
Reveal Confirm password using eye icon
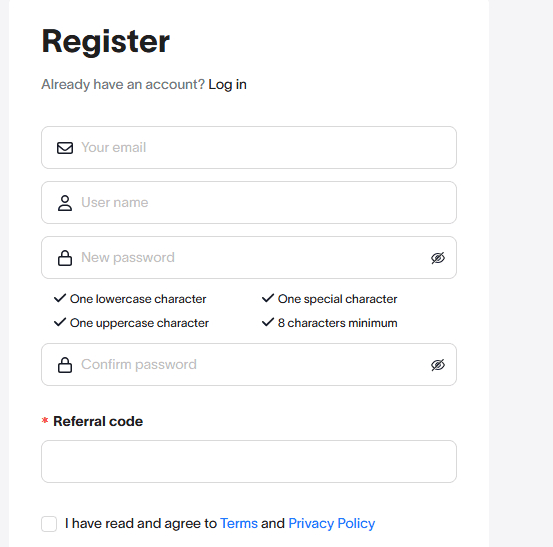pos(438,365)
